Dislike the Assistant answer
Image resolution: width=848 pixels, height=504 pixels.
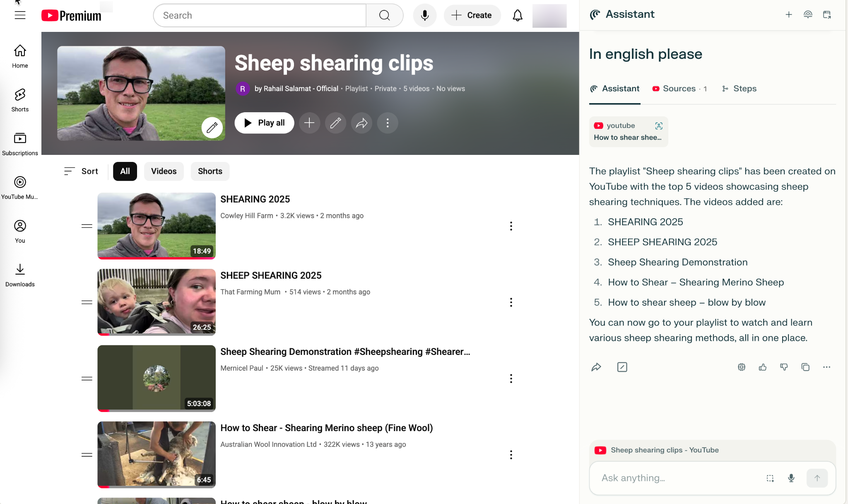point(784,367)
